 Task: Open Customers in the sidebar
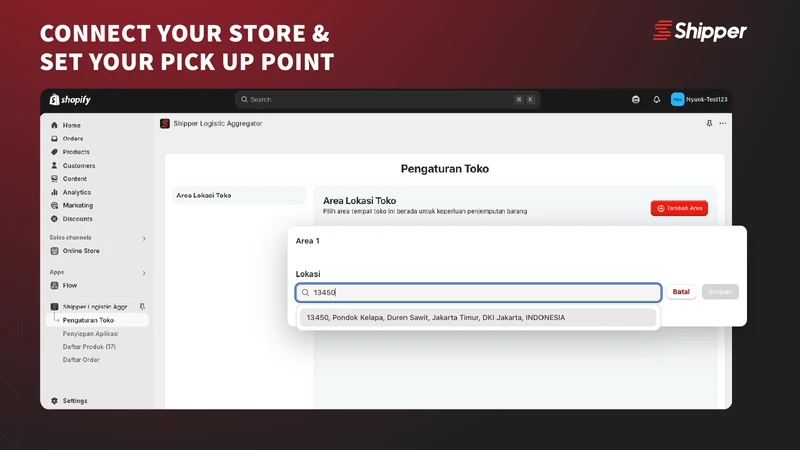[x=79, y=166]
